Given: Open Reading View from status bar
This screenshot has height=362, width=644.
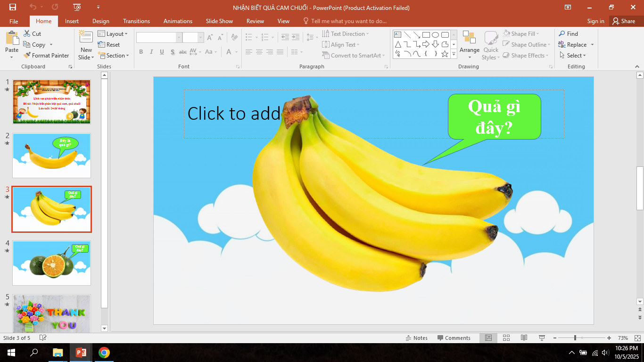Looking at the screenshot, I should (x=524, y=338).
